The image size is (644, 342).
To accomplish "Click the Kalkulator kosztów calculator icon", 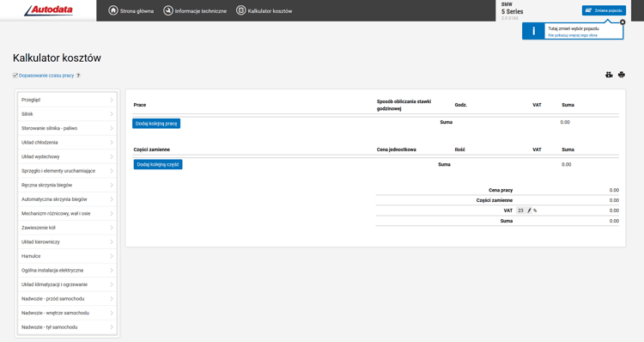I will (x=241, y=10).
